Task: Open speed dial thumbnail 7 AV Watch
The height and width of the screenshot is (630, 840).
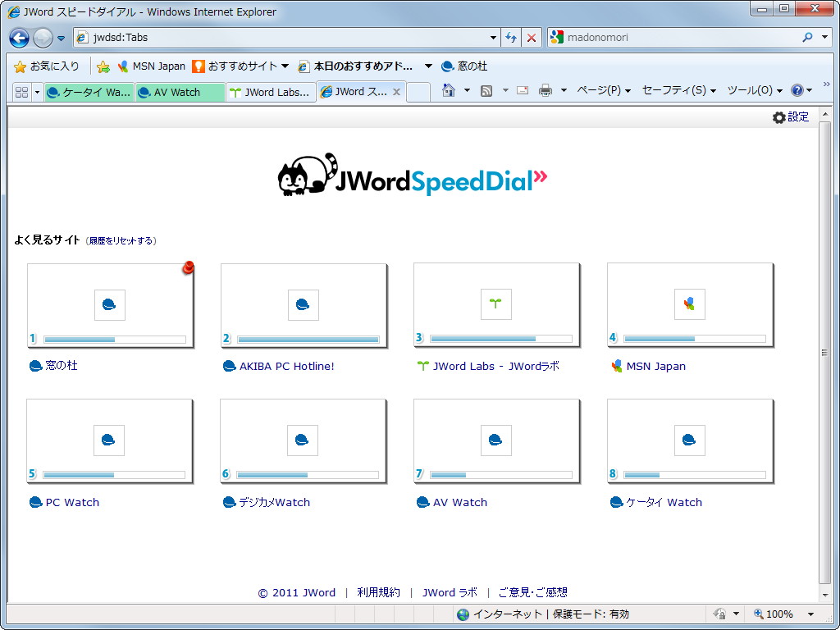Action: [496, 441]
